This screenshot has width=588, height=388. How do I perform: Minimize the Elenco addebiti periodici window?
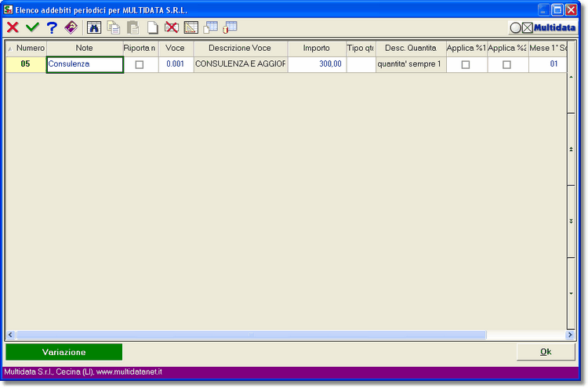544,9
